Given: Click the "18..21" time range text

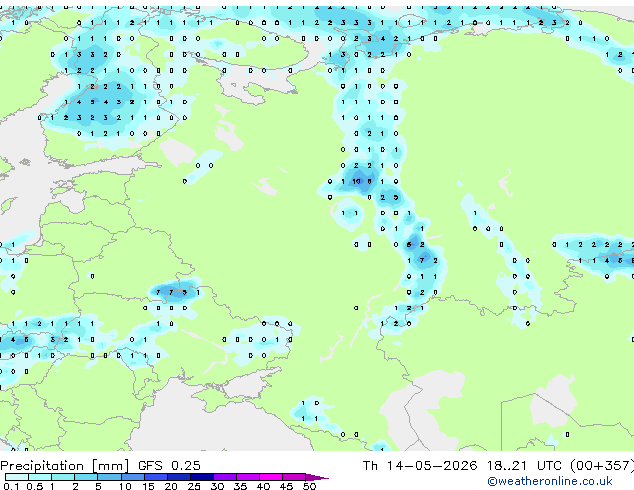Looking at the screenshot, I should tap(507, 466).
